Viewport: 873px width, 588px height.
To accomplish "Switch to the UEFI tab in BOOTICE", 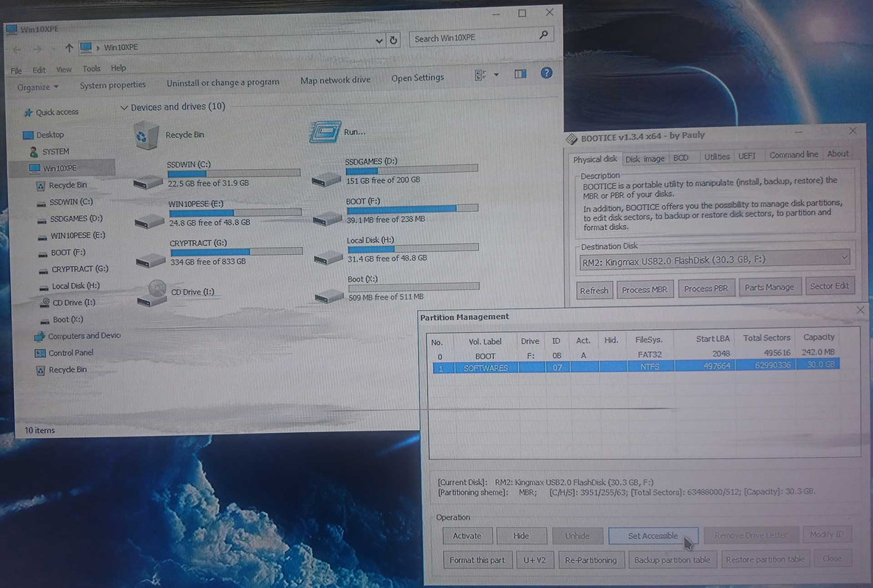I will coord(747,156).
